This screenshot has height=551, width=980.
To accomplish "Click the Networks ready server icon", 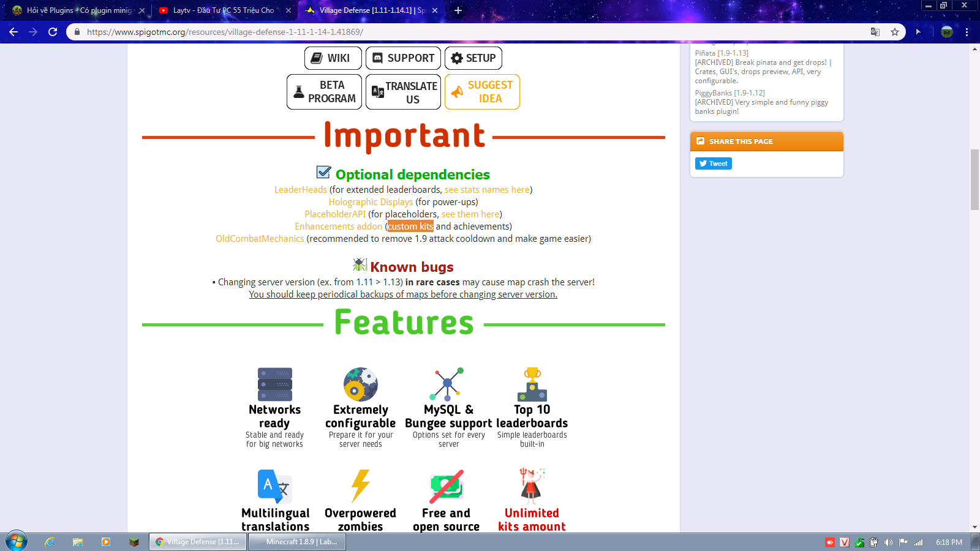I will coord(275,384).
